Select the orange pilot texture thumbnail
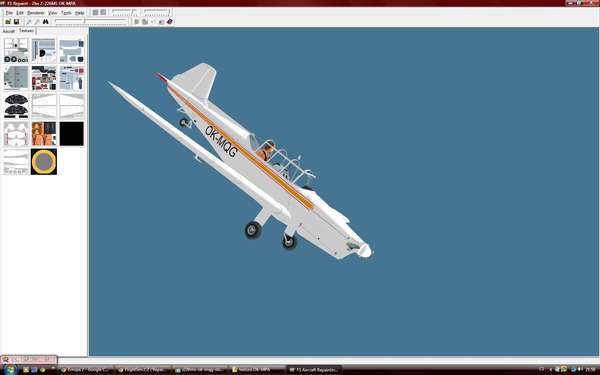The width and height of the screenshot is (600, 375). 44,134
